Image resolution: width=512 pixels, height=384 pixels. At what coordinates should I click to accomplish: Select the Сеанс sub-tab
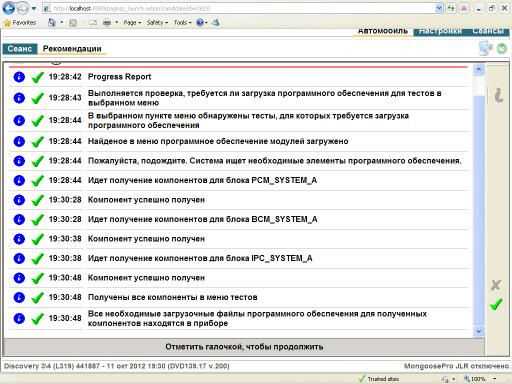point(20,49)
